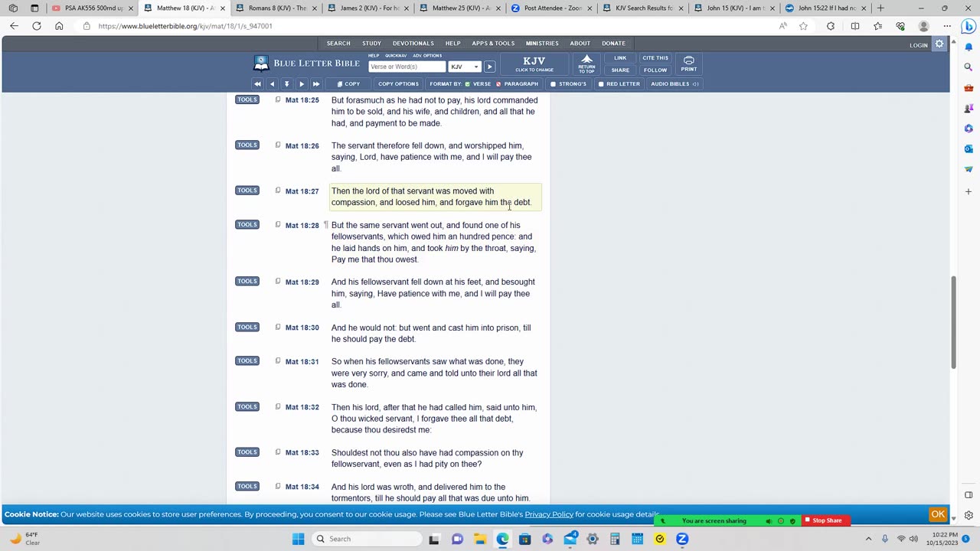This screenshot has width=980, height=551.
Task: Click the page vertical scrollbar thumb
Action: pos(954,321)
